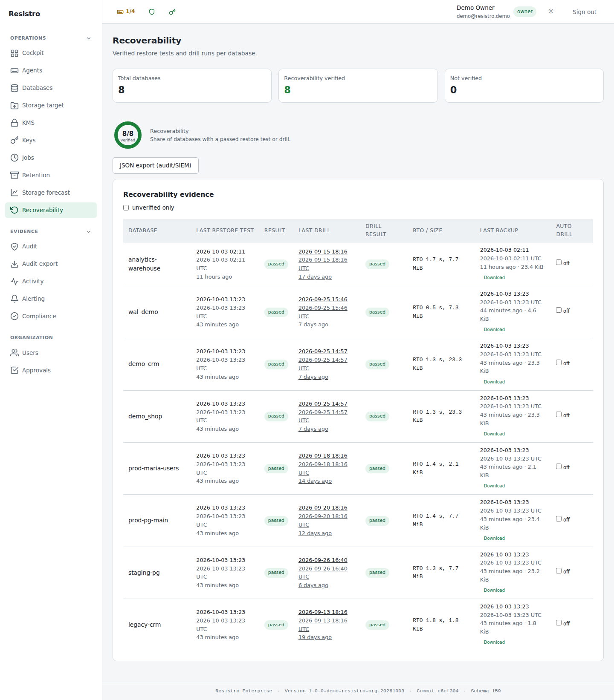Screen dimensions: 614x700
Task: Click the Audit export download icon
Action: click(x=14, y=264)
